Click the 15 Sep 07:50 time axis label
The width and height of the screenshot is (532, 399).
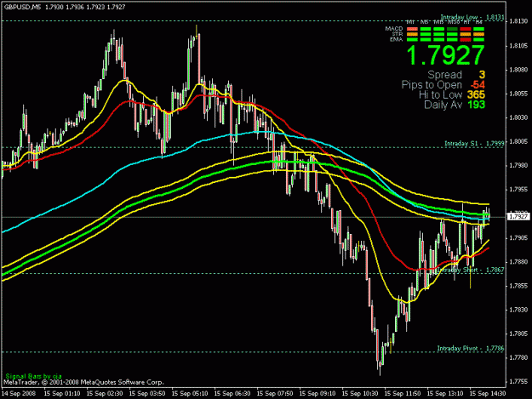(275, 394)
